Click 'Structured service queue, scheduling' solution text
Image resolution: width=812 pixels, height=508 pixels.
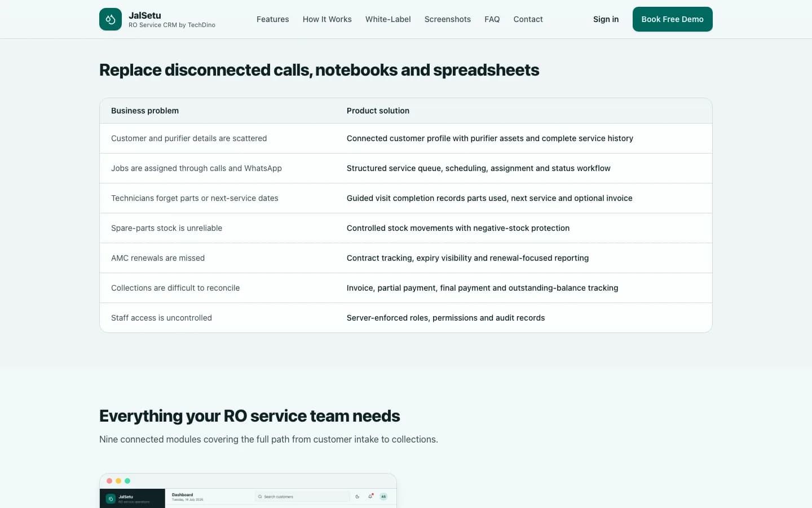point(479,168)
